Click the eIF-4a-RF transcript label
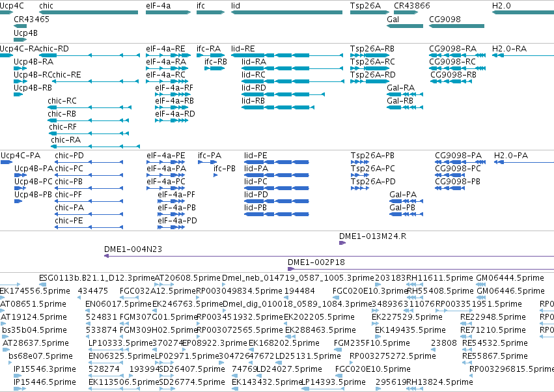Screen dimensions: 554x392 click(174, 88)
